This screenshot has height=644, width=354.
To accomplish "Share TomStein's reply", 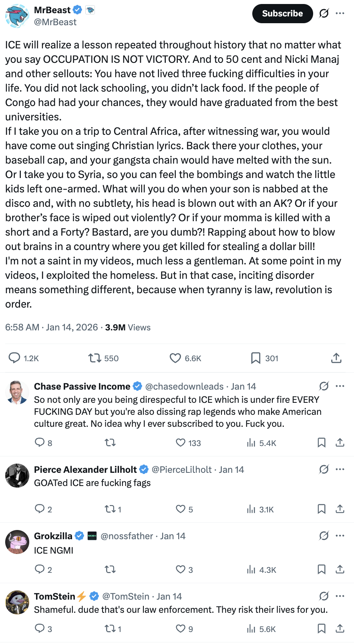I will (340, 629).
